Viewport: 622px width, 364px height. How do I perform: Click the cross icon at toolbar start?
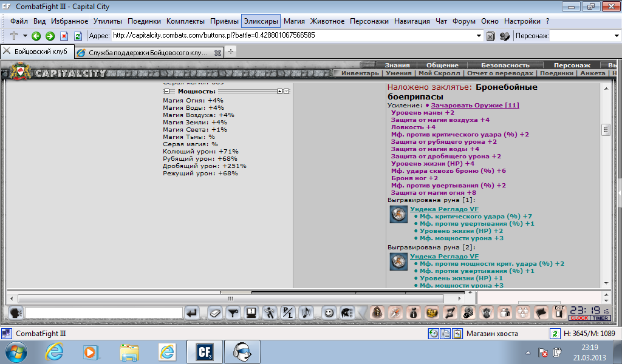[x=14, y=36]
